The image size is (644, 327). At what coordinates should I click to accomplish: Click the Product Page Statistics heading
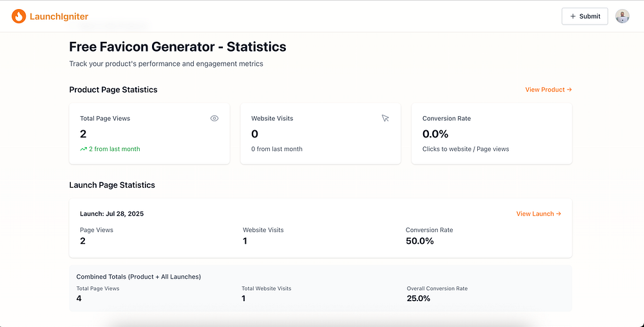[113, 90]
